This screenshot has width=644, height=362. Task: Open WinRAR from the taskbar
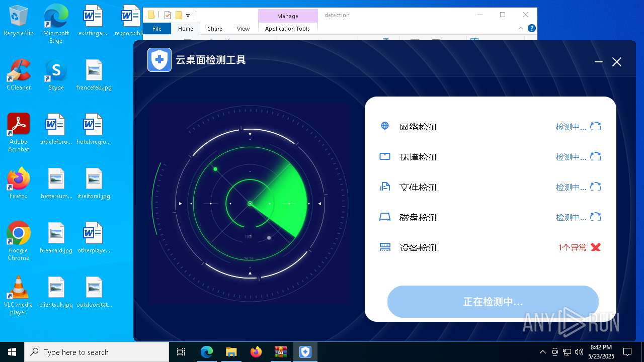(x=280, y=352)
